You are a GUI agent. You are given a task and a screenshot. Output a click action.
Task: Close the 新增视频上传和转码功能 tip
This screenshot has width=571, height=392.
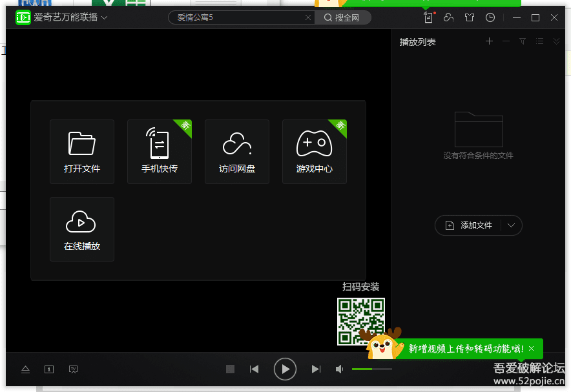coord(532,349)
